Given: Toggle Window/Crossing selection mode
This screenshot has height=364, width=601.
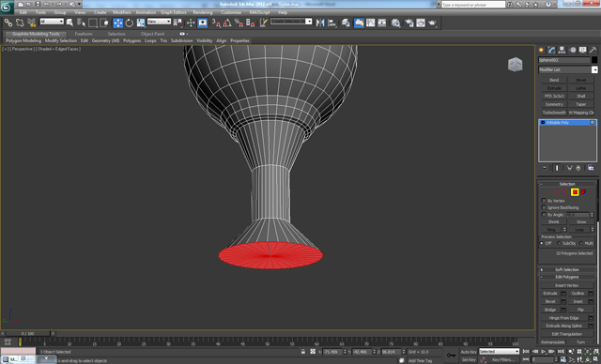Looking at the screenshot, I should (x=104, y=23).
